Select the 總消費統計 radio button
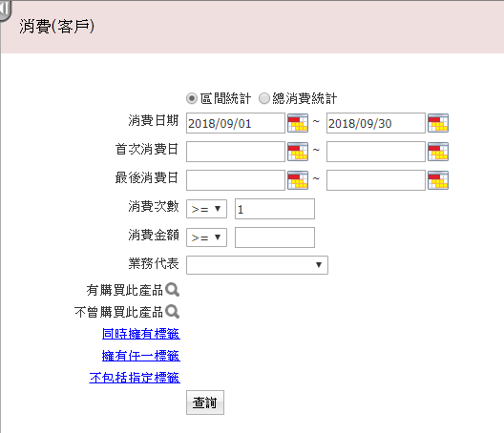The width and height of the screenshot is (504, 433). click(x=264, y=98)
